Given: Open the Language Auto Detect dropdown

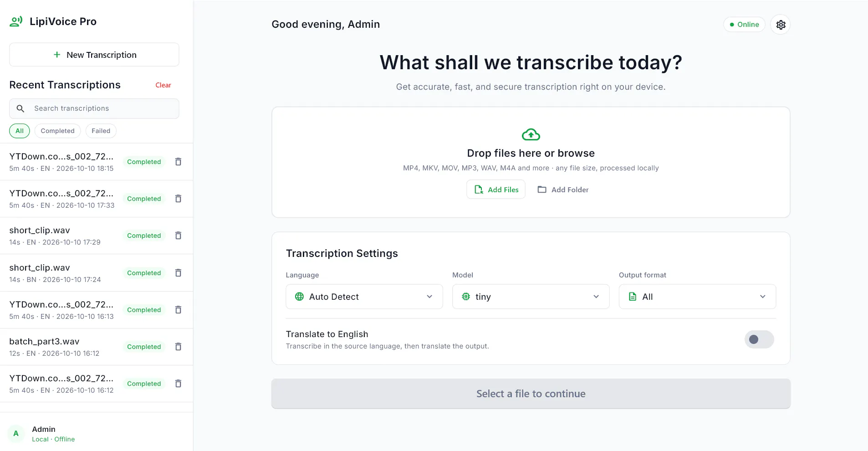Looking at the screenshot, I should (x=364, y=297).
